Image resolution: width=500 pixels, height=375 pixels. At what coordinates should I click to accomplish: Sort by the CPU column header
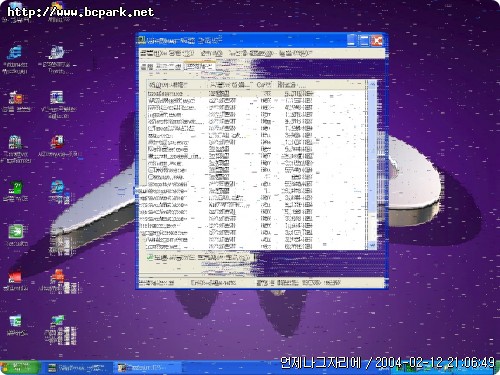pos(265,85)
